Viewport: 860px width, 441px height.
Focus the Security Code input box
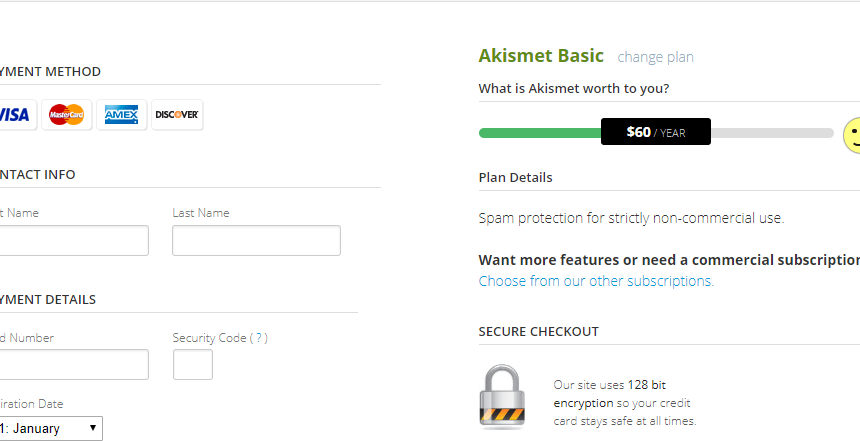pos(193,364)
